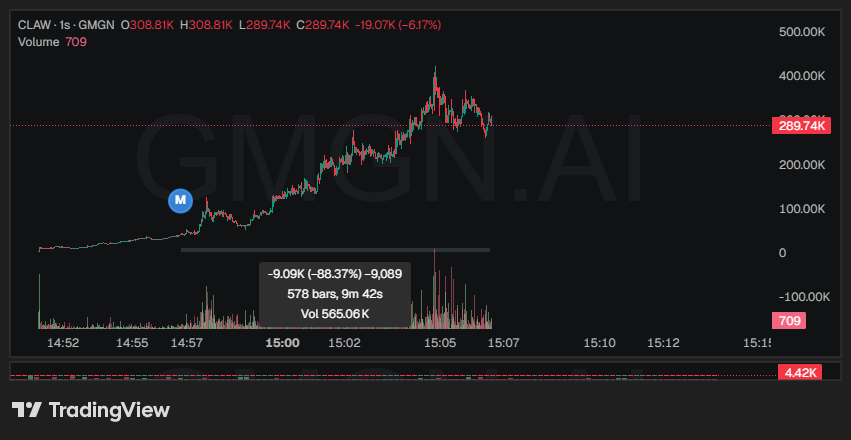The image size is (851, 440).
Task: Click the low price L289.74K value
Action: [265, 25]
